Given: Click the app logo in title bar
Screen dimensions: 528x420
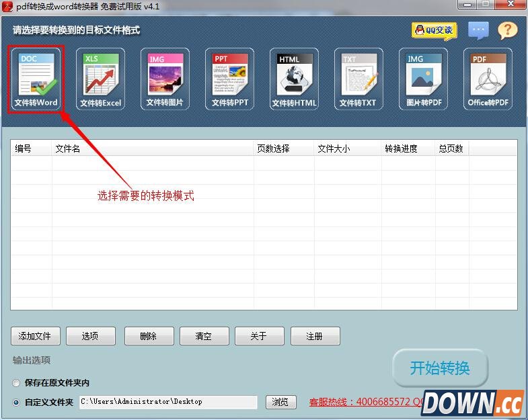Looking at the screenshot, I should point(7,7).
